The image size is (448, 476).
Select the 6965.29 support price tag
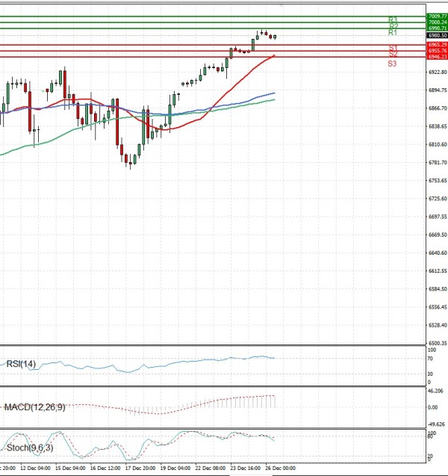[437, 45]
